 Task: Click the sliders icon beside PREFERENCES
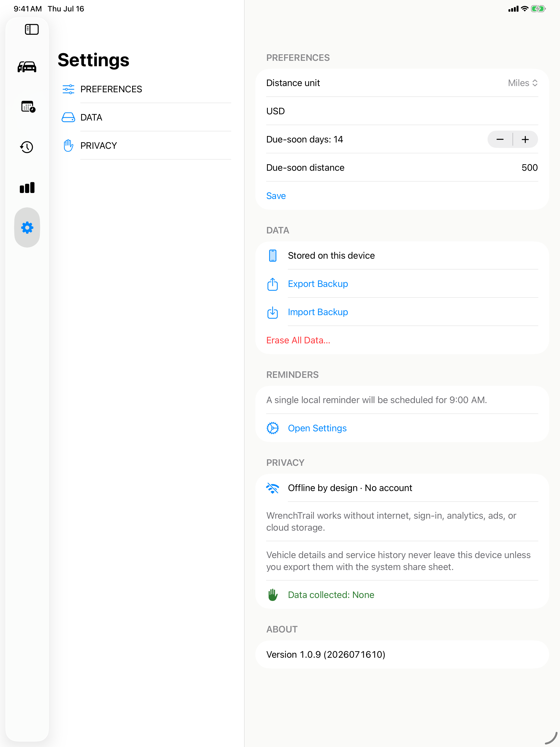69,89
